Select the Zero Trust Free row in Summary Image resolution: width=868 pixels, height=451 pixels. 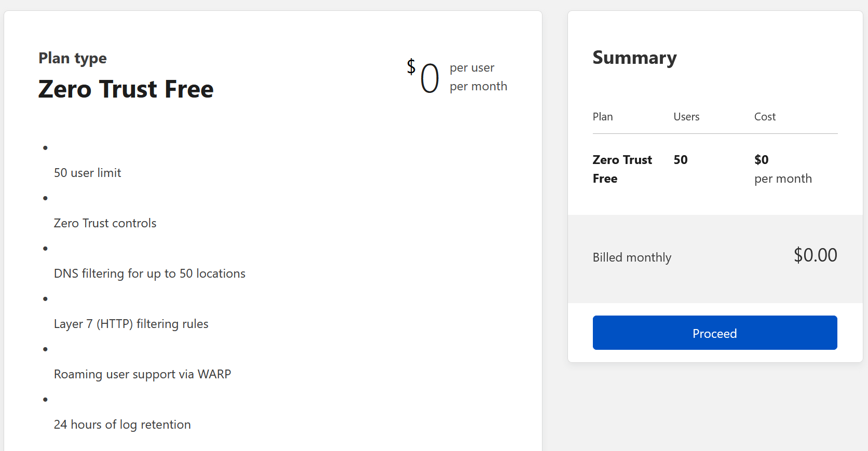tap(622, 169)
